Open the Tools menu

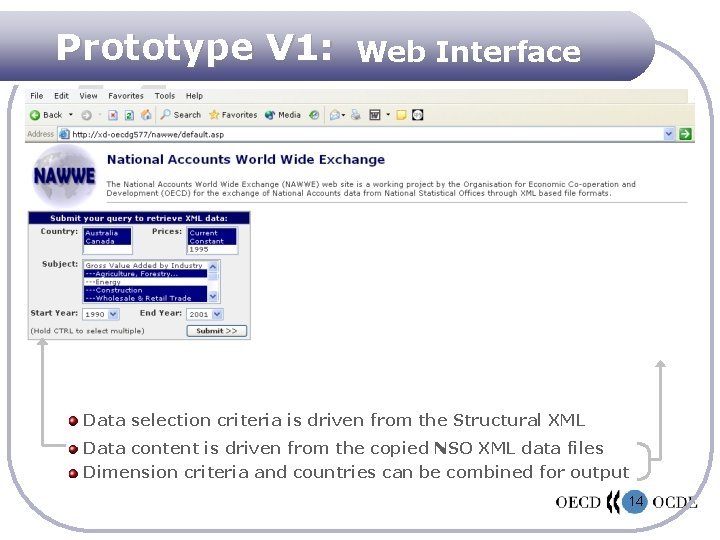pos(165,96)
